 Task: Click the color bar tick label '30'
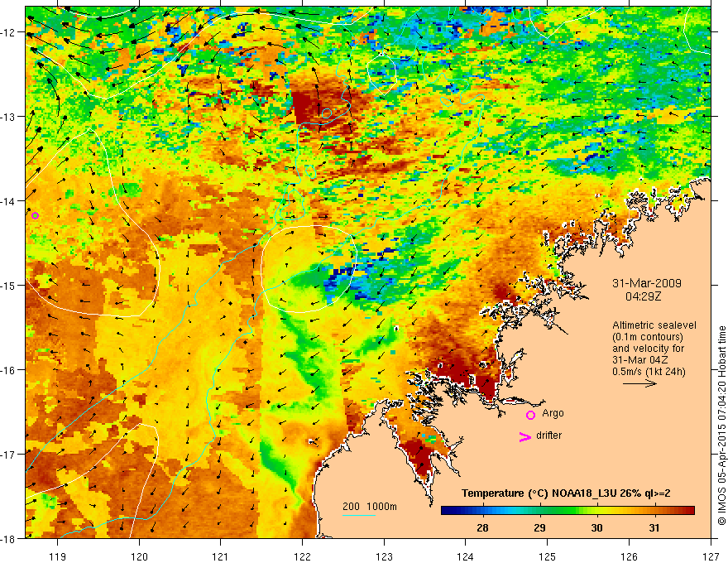click(596, 527)
